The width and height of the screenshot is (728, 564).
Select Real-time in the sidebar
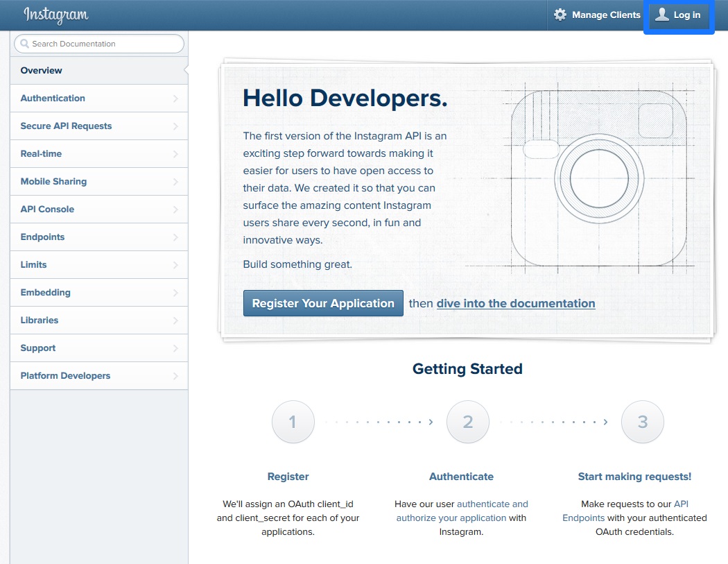tap(41, 154)
